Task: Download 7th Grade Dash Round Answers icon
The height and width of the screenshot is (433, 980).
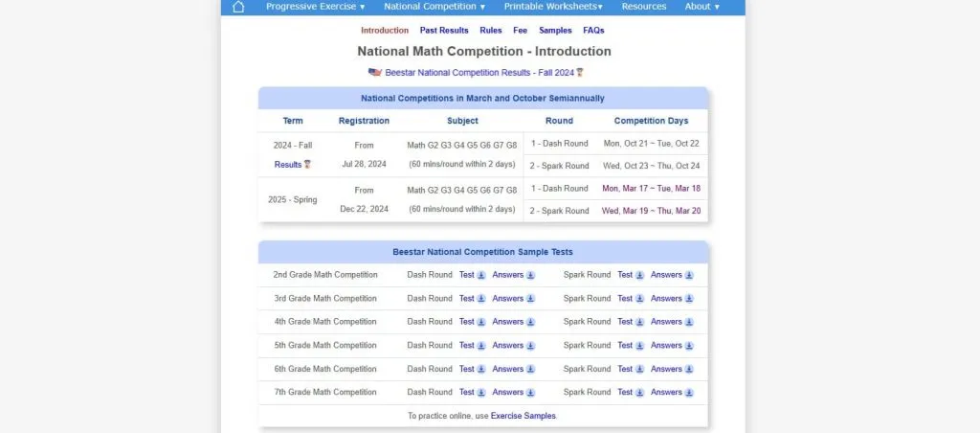Action: pos(530,393)
